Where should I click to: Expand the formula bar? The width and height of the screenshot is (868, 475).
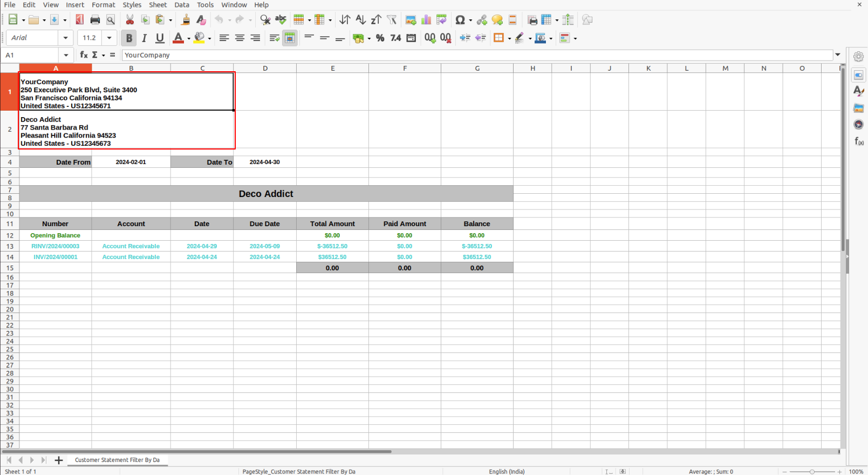coord(838,55)
